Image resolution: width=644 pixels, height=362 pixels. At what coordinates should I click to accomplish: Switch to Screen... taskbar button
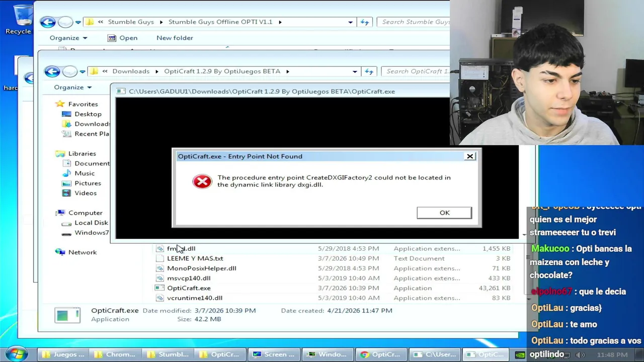273,354
